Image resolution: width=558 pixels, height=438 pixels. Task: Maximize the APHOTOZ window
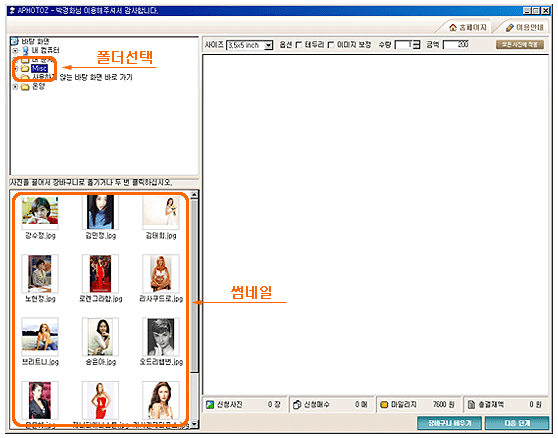(536, 11)
